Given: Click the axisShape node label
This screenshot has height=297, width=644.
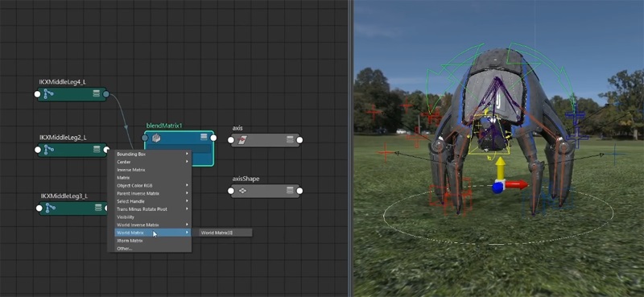Looking at the screenshot, I should click(x=246, y=179).
